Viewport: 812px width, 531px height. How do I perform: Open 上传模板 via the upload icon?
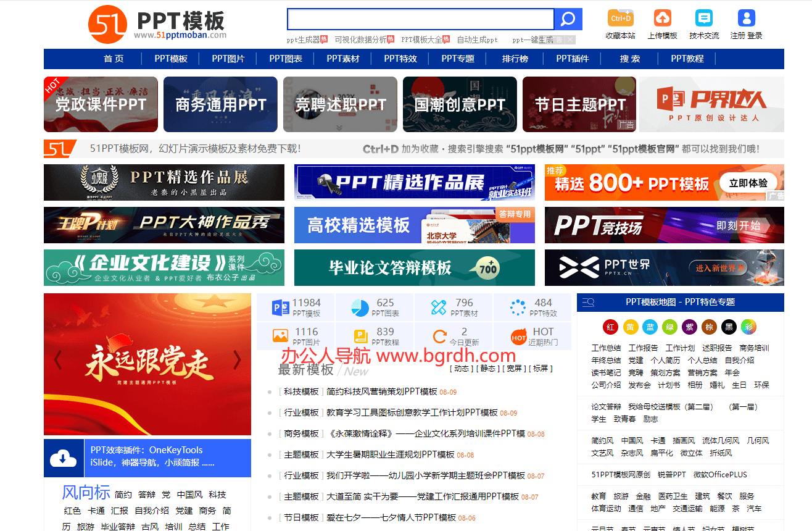click(662, 19)
